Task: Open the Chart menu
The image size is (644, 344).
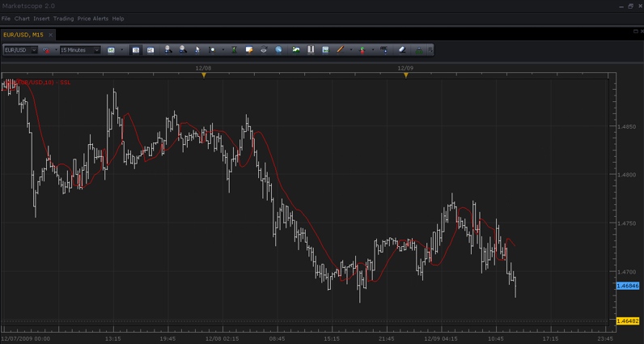Action: pyautogui.click(x=22, y=19)
